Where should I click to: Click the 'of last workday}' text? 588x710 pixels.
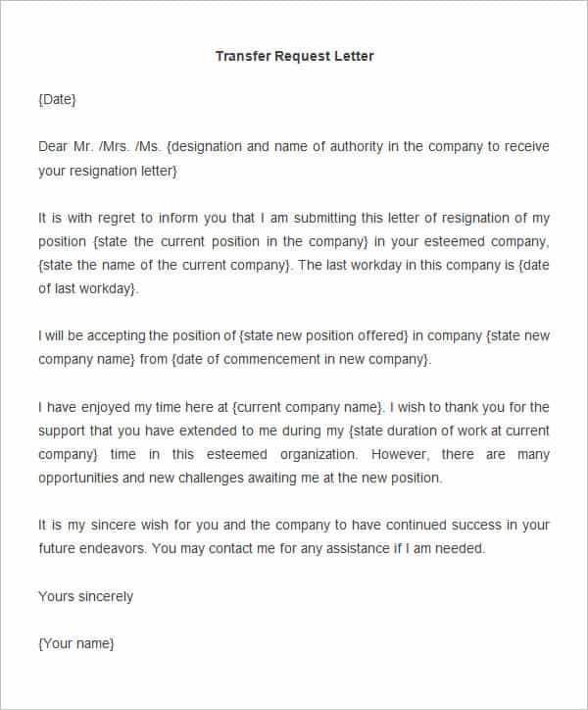click(x=88, y=289)
